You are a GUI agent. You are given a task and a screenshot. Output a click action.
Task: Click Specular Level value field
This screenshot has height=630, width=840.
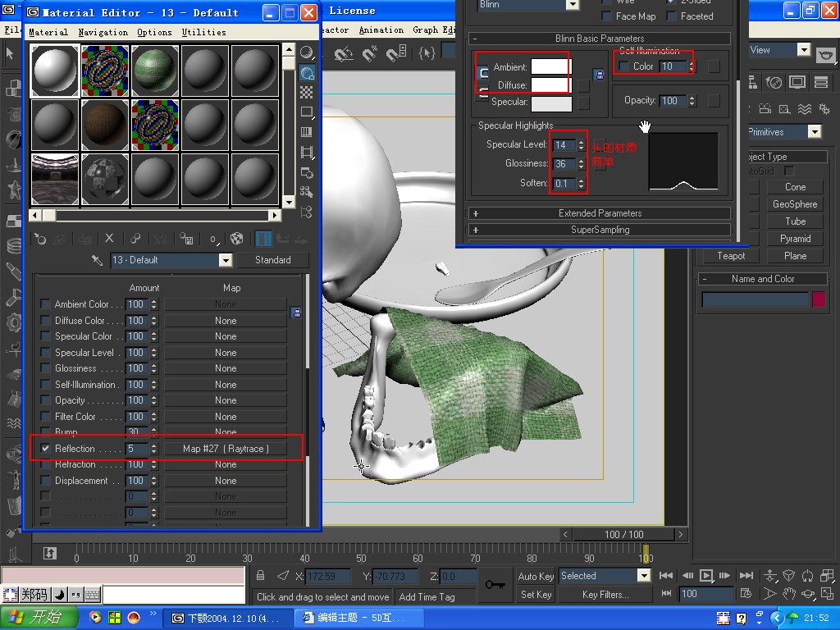564,144
